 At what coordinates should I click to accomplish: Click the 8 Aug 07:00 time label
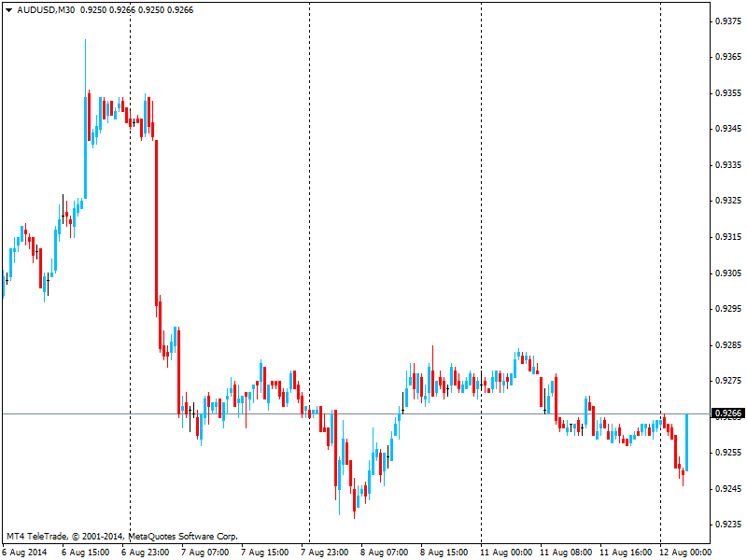point(384,552)
